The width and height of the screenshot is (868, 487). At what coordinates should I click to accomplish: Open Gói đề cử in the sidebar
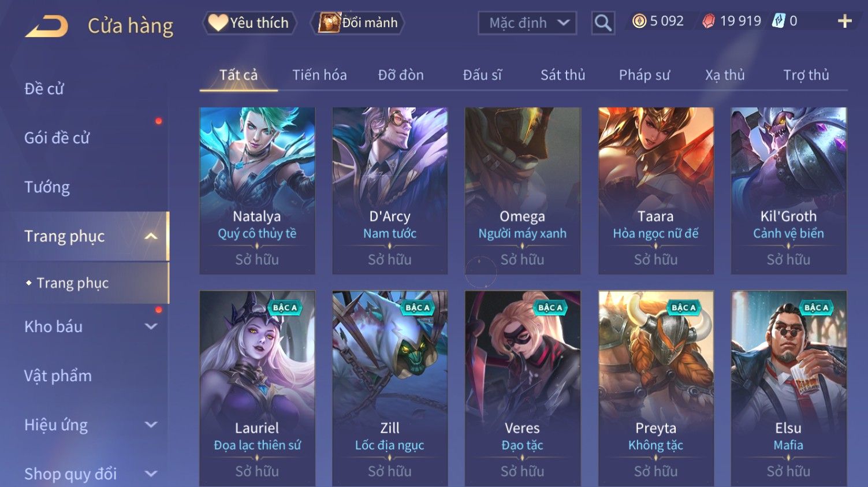57,138
